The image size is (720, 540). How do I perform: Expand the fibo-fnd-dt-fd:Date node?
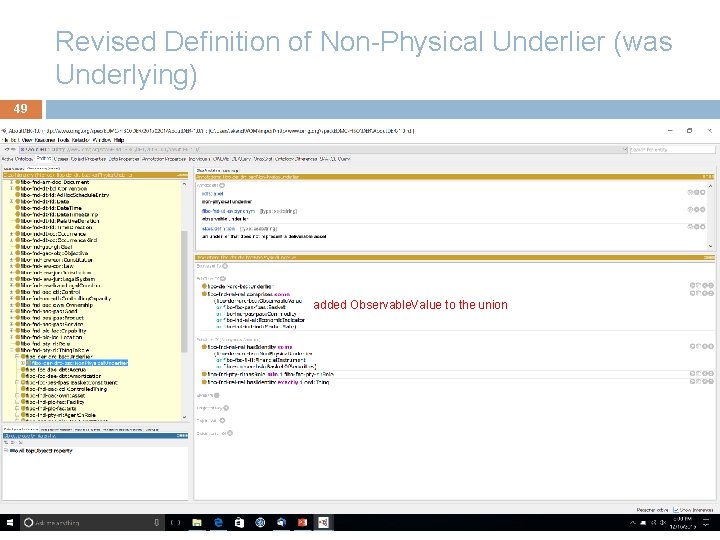coord(11,201)
